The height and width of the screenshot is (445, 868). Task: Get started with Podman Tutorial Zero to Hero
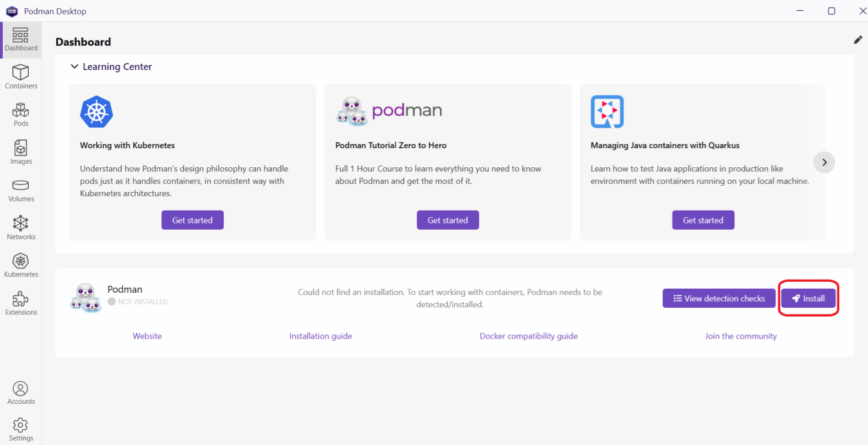tap(447, 219)
